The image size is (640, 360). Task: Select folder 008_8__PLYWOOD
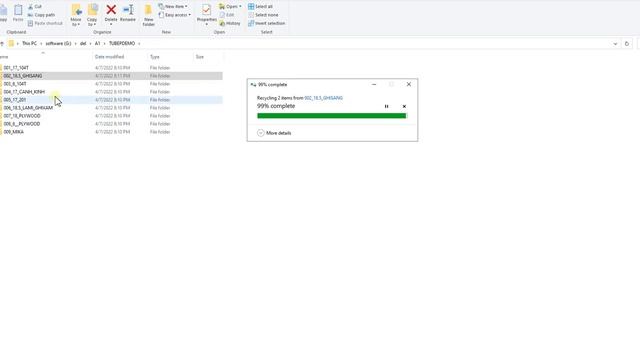coord(22,124)
